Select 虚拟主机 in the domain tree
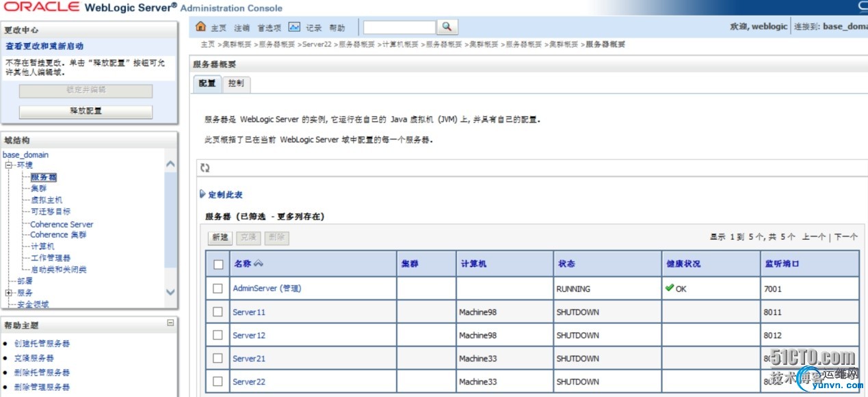The image size is (868, 397). click(47, 200)
